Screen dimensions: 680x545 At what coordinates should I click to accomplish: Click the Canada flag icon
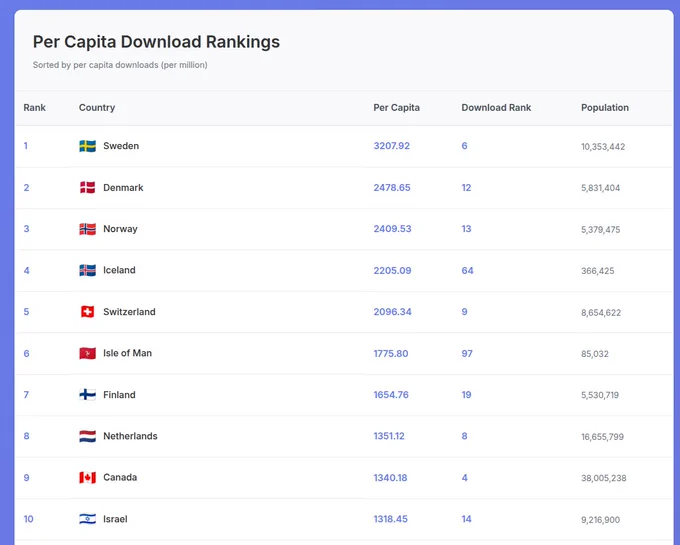(87, 478)
